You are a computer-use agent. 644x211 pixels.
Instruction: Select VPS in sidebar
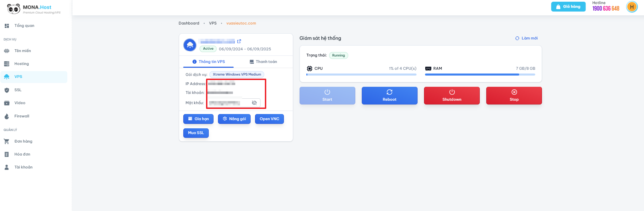(x=34, y=77)
